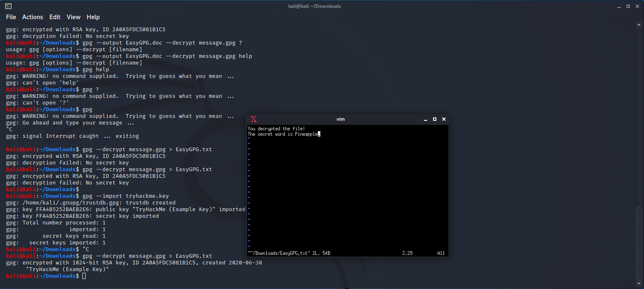The image size is (644, 289).
Task: Open the Edit menu
Action: click(55, 17)
